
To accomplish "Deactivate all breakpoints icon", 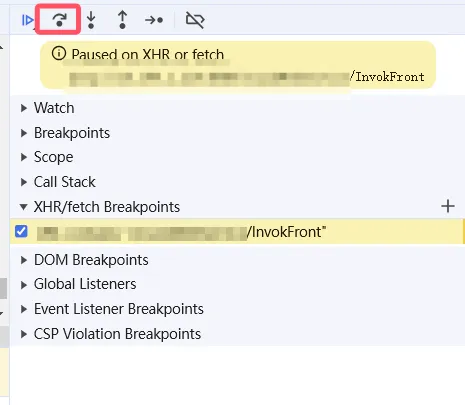I will (x=195, y=20).
